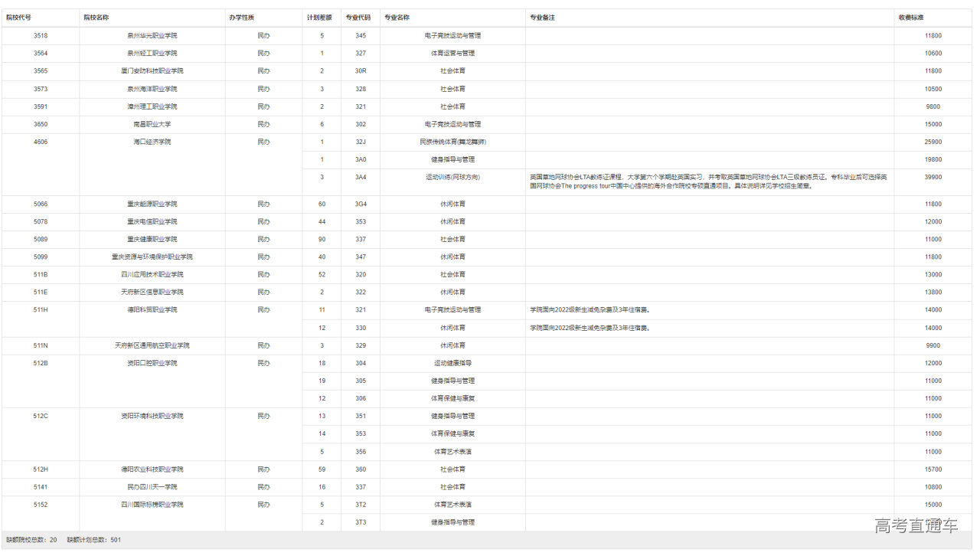Screen dimensions: 980x556
Task: Select major 运动训练(网球方向)
Action: [x=452, y=177]
